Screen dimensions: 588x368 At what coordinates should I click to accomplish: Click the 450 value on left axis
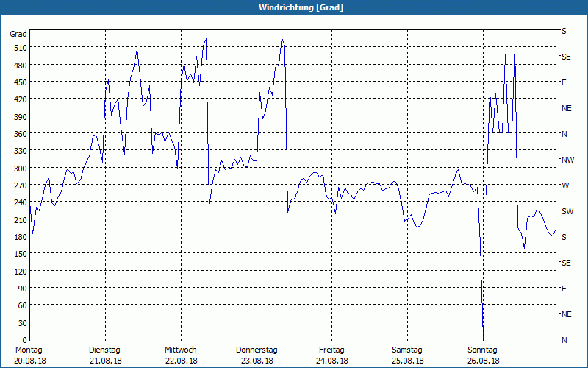tap(21, 82)
